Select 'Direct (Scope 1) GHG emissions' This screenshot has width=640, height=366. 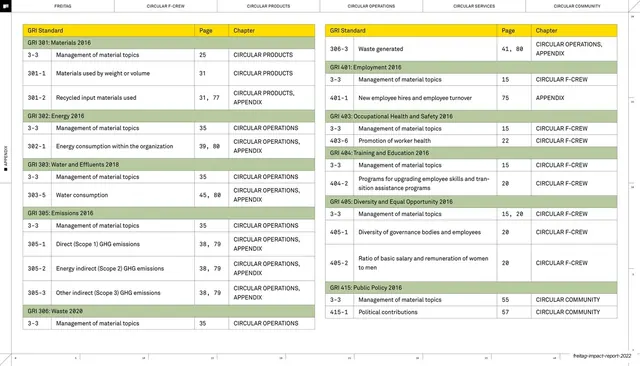98,244
